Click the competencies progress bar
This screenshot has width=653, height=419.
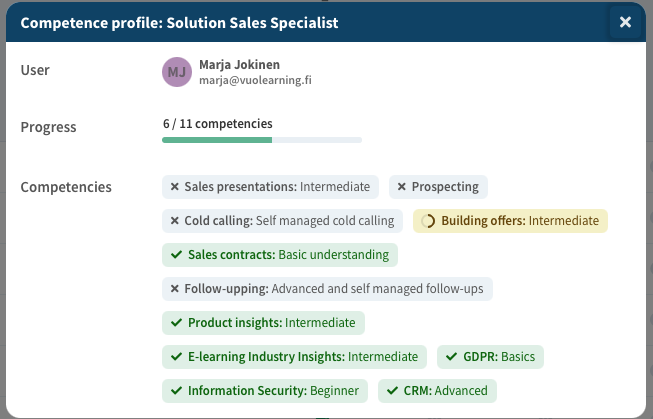pos(262,140)
